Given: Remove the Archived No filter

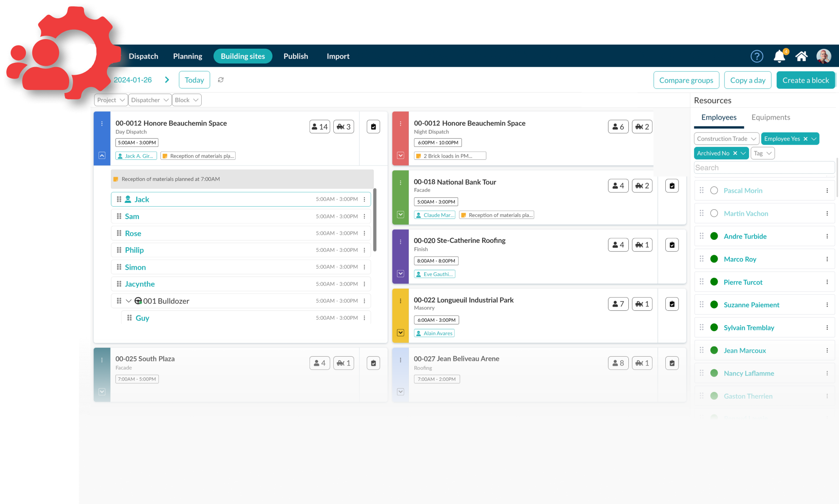Looking at the screenshot, I should point(735,153).
